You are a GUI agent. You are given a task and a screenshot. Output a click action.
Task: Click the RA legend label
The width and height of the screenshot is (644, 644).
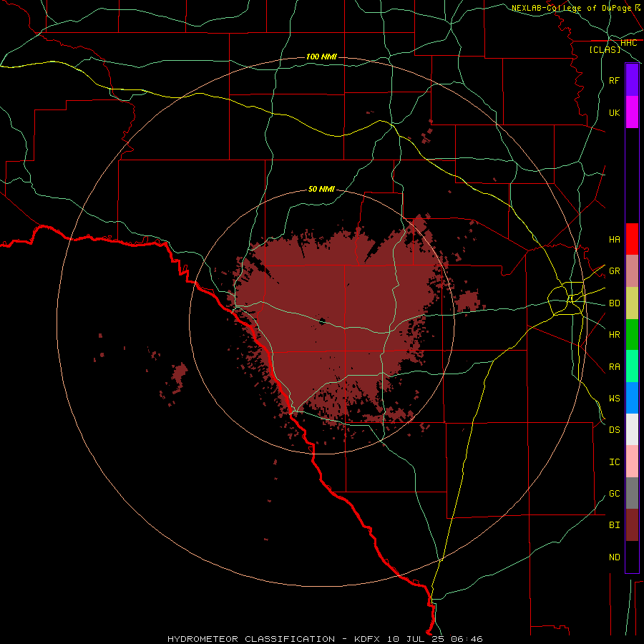[x=614, y=366]
